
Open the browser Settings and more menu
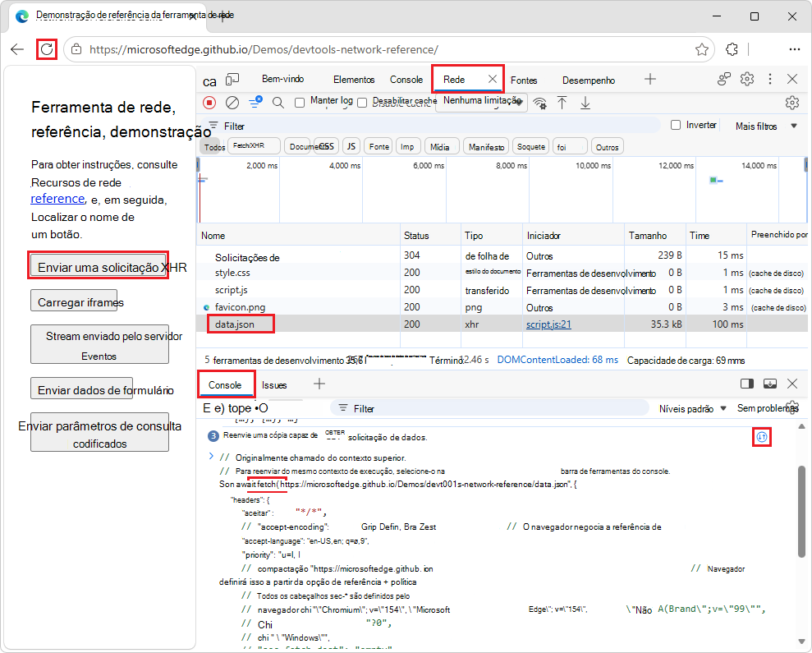(x=795, y=49)
